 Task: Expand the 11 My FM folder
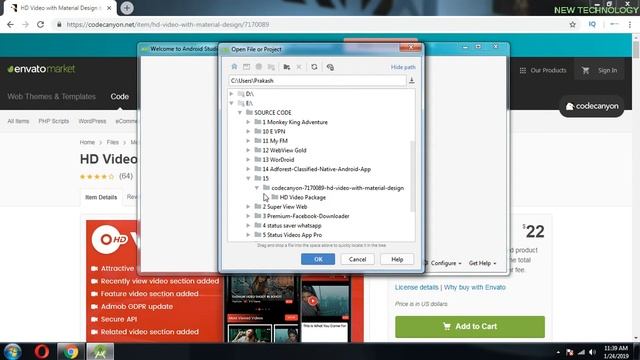coord(248,141)
